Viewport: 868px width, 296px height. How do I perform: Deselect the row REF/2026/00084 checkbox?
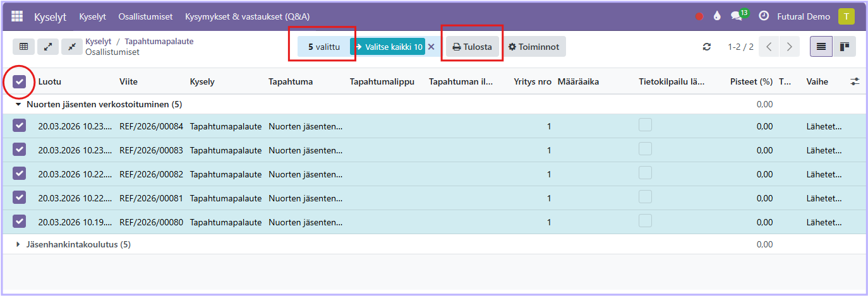coord(20,126)
